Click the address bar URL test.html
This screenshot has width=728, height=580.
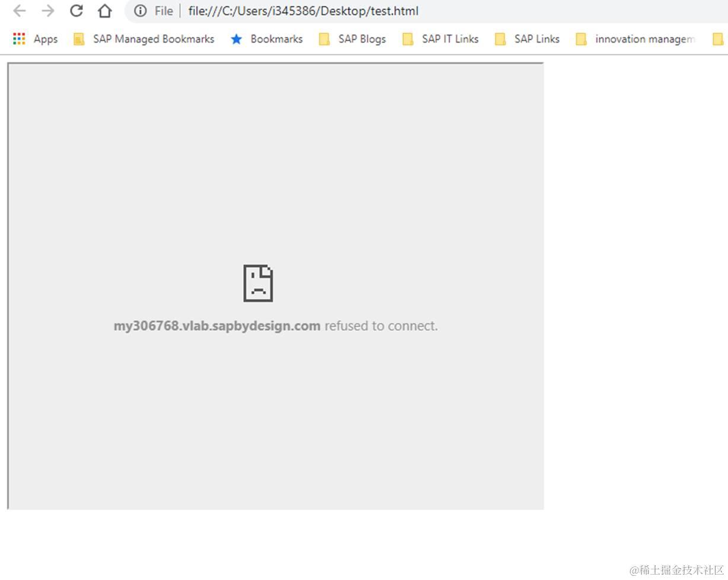click(x=303, y=11)
